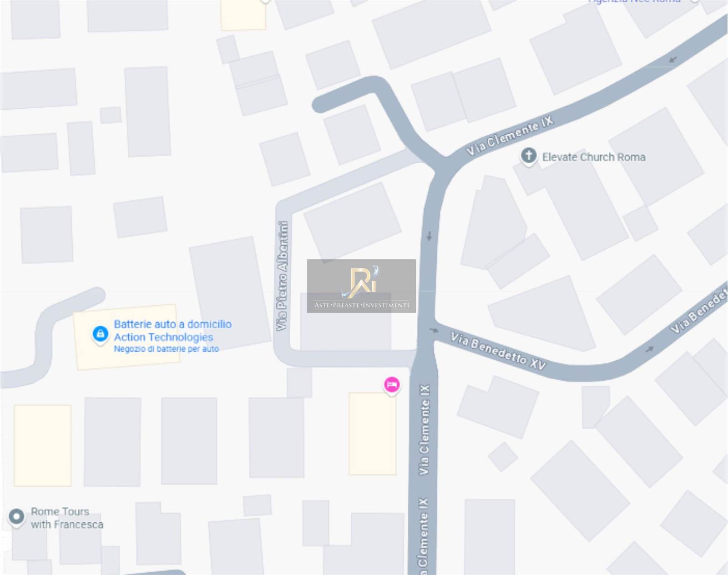
Task: Open Batterie auto a domicilio Action Technologies
Action: click(172, 331)
